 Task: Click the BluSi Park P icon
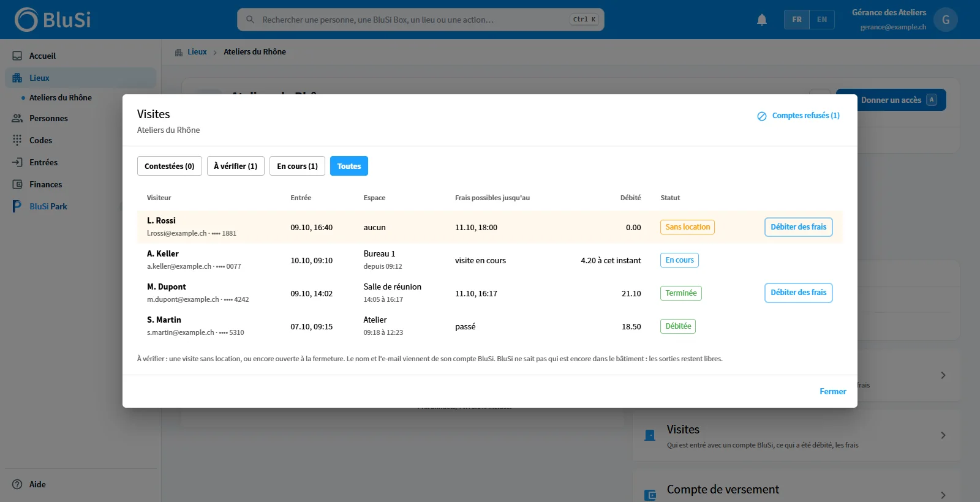tap(17, 206)
